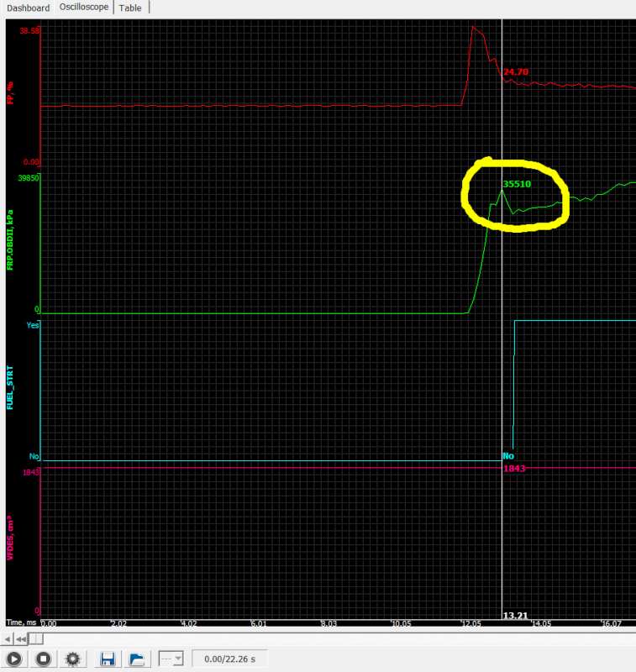Select the Oscilloscope tab

pyautogui.click(x=84, y=8)
